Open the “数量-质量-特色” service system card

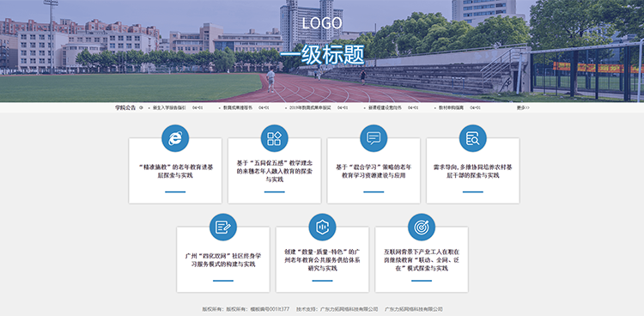(322, 259)
